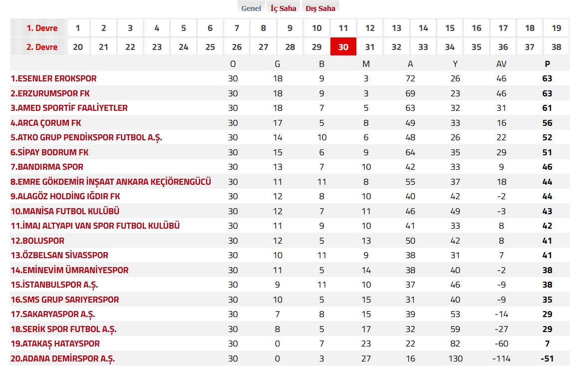Select week 1 in 1. Devre
588x366 pixels.
click(x=77, y=28)
